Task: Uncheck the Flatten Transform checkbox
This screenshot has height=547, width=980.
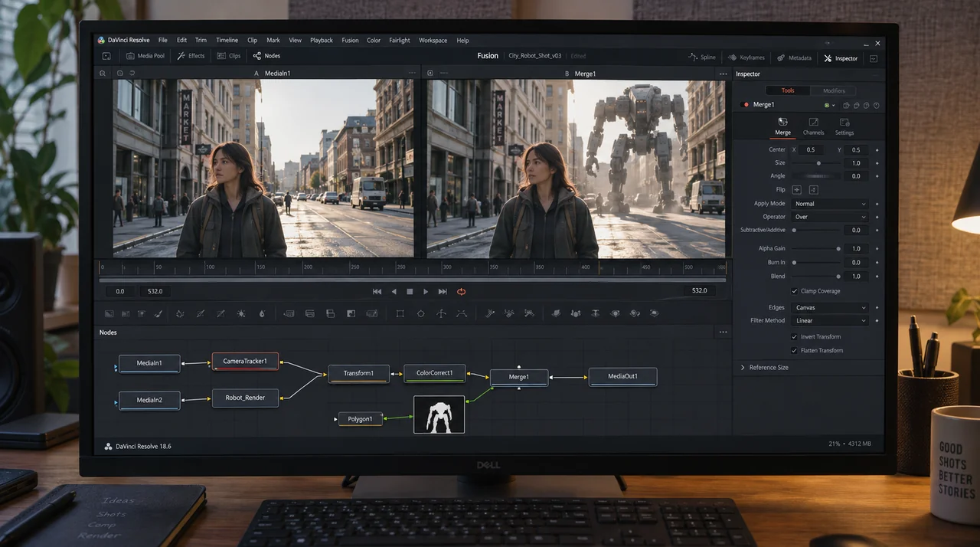Action: pyautogui.click(x=794, y=350)
